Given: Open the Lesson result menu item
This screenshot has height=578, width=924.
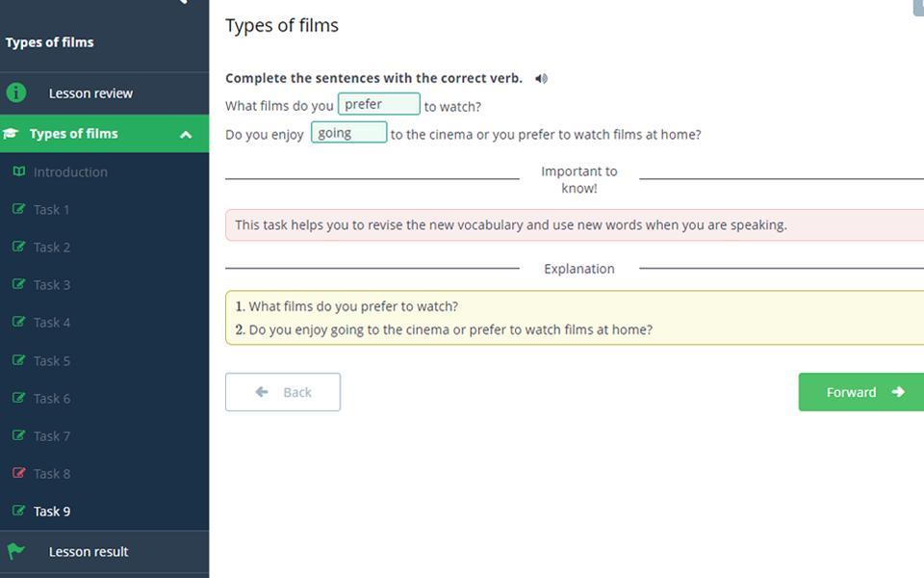Looking at the screenshot, I should (89, 552).
